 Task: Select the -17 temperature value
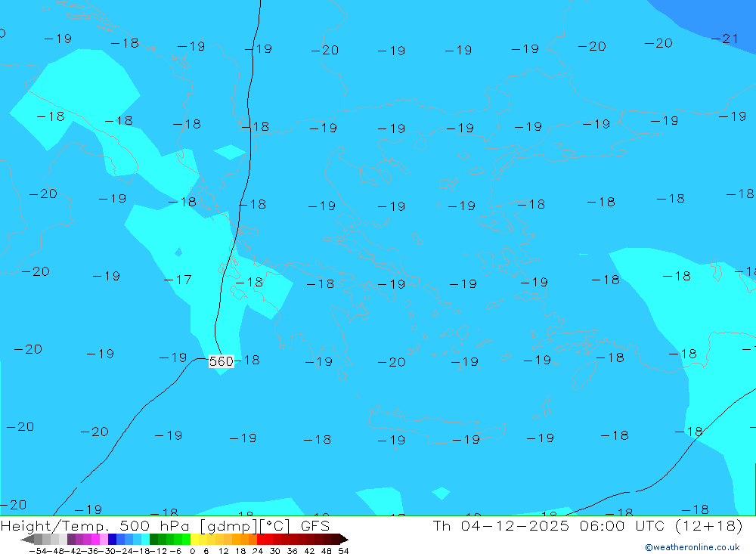(178, 280)
